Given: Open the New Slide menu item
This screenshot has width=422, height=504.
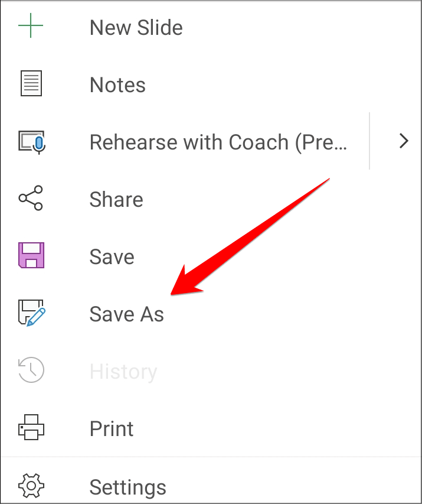Looking at the screenshot, I should coord(136,27).
